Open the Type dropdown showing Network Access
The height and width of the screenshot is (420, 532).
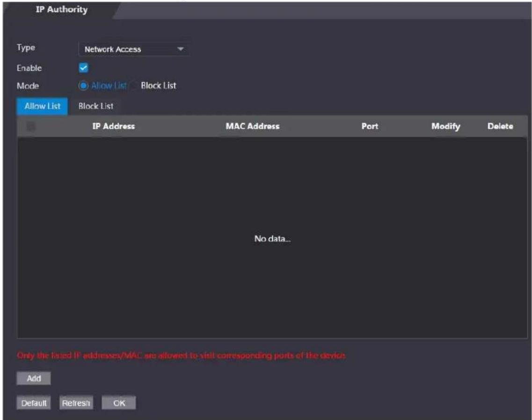(134, 49)
